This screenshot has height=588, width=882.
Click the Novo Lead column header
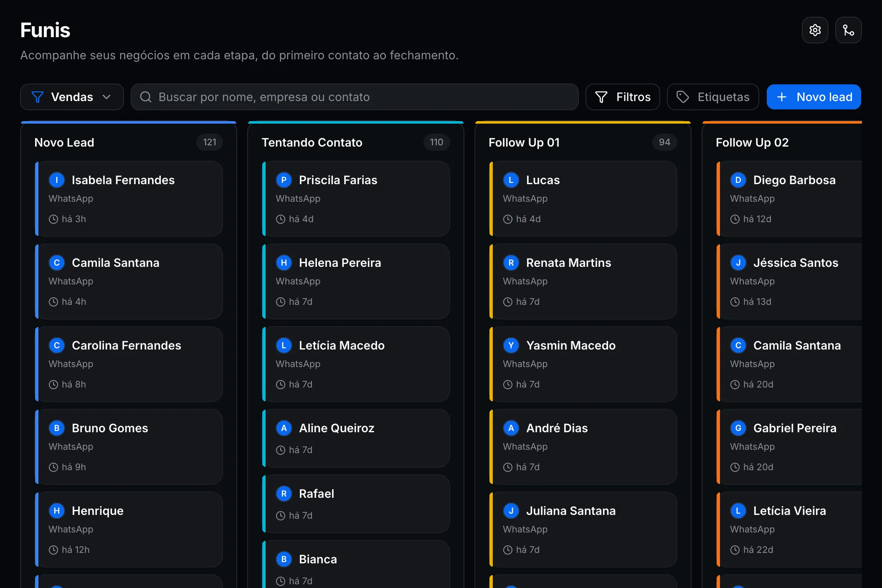[x=64, y=142]
